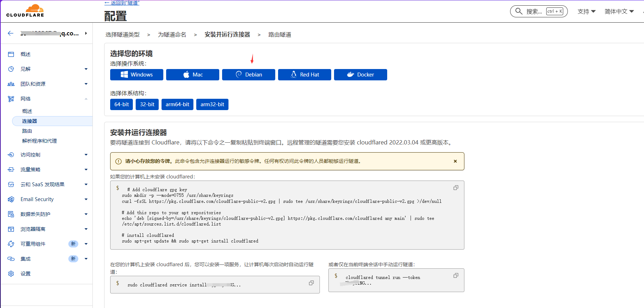The height and width of the screenshot is (308, 644).
Task: Dismiss the token warning banner
Action: (455, 161)
